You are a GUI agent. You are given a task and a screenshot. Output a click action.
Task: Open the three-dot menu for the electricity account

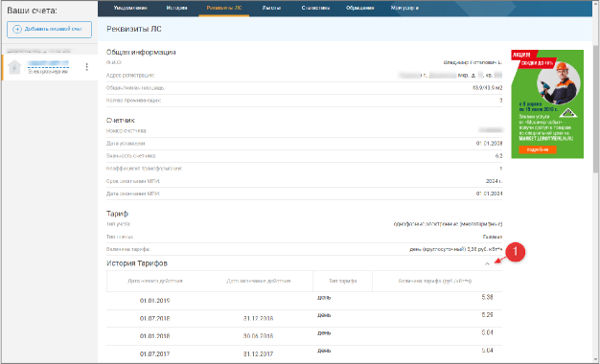click(87, 67)
